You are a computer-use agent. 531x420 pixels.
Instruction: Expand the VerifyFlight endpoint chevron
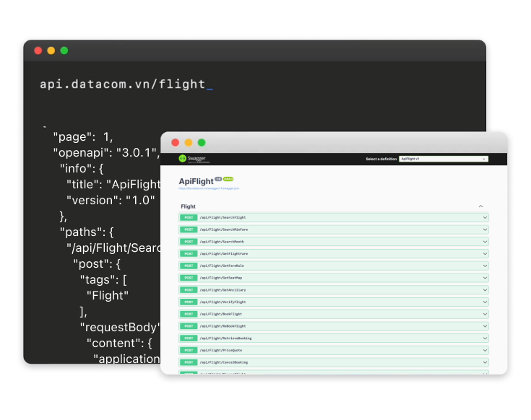point(485,302)
